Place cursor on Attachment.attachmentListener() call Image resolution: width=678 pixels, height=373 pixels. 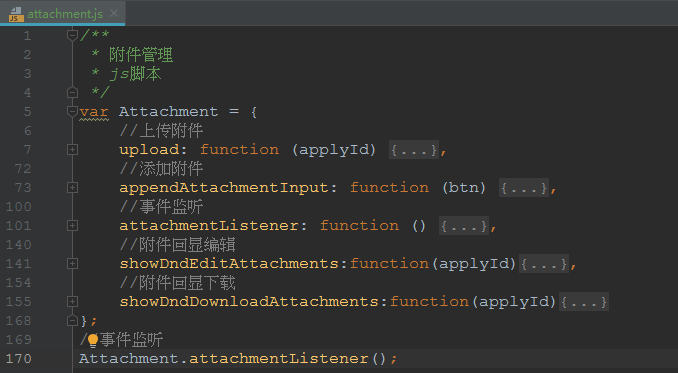[x=237, y=359]
